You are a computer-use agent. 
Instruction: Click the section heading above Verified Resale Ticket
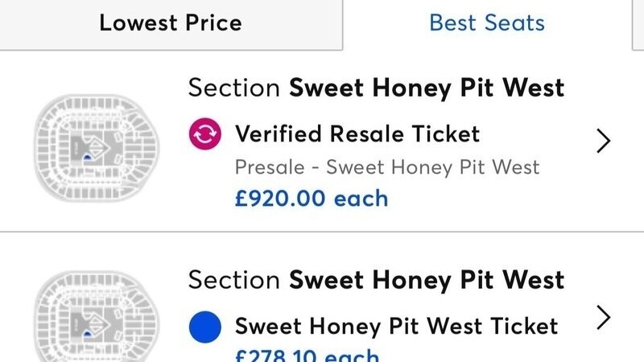376,88
